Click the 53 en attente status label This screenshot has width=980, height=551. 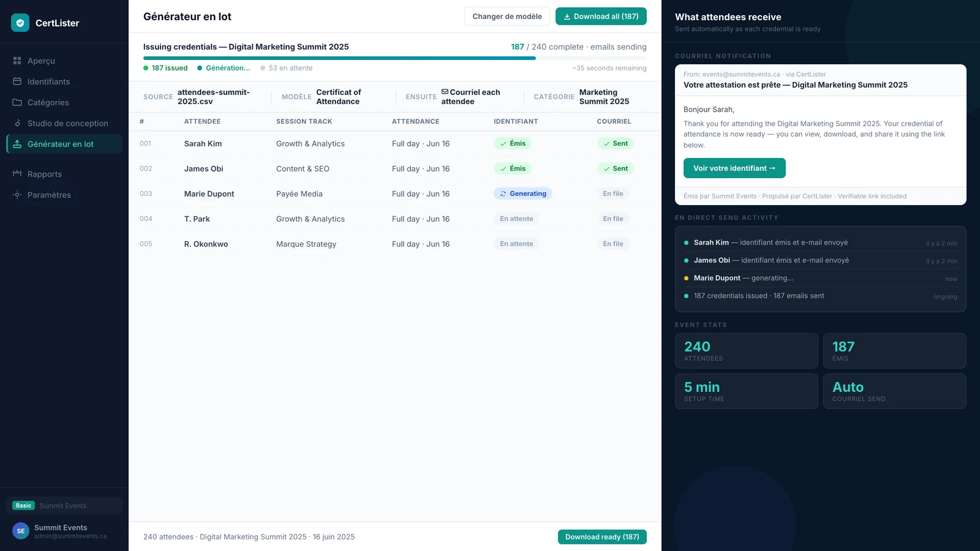(x=286, y=68)
